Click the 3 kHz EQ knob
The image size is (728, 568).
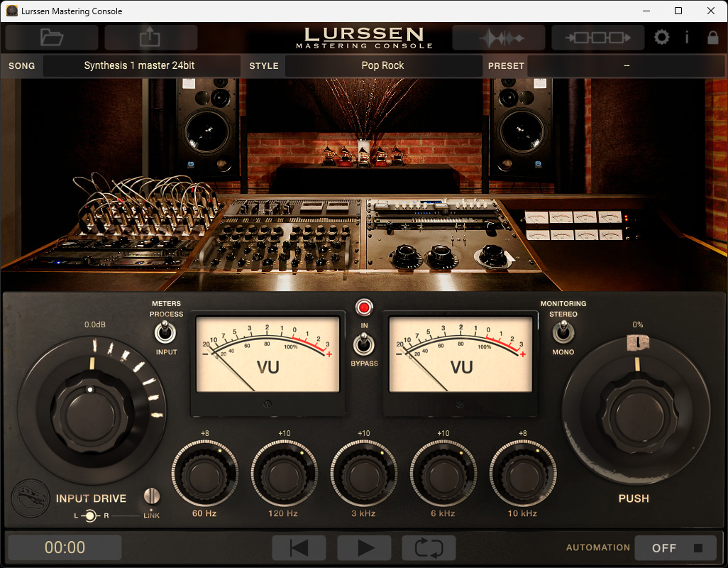(x=363, y=474)
